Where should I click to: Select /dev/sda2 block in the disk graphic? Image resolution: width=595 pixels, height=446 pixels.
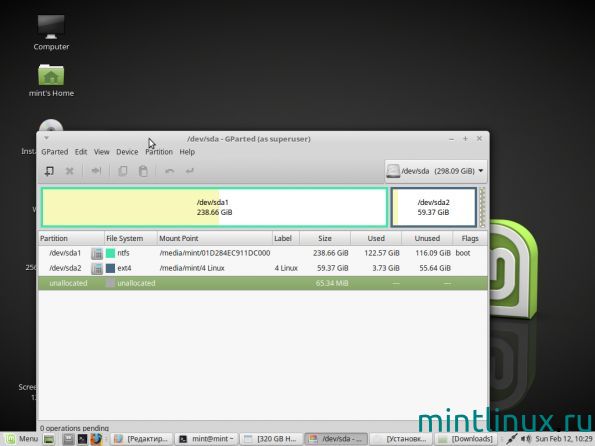433,207
